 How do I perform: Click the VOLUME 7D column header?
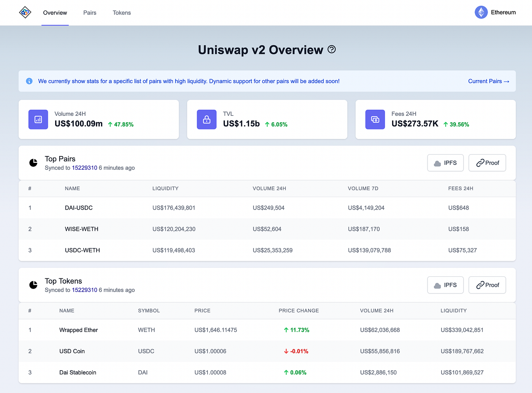click(x=363, y=188)
